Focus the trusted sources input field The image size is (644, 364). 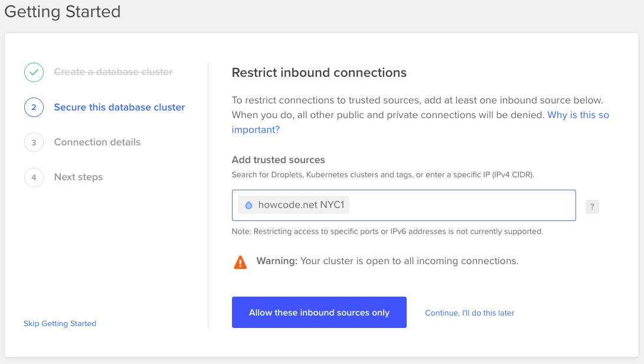point(404,205)
